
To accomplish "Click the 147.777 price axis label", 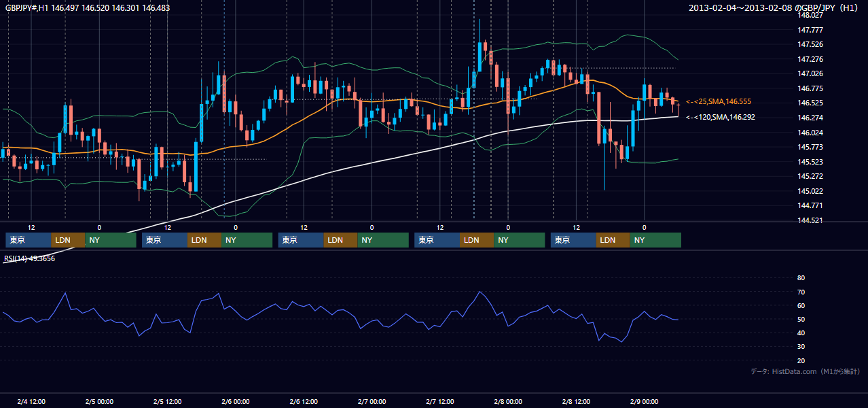I will coord(812,30).
